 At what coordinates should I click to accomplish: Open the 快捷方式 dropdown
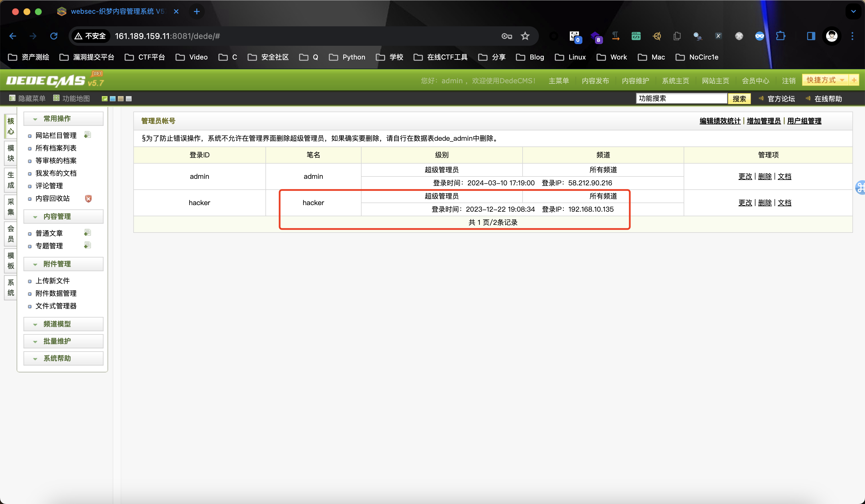click(x=825, y=80)
